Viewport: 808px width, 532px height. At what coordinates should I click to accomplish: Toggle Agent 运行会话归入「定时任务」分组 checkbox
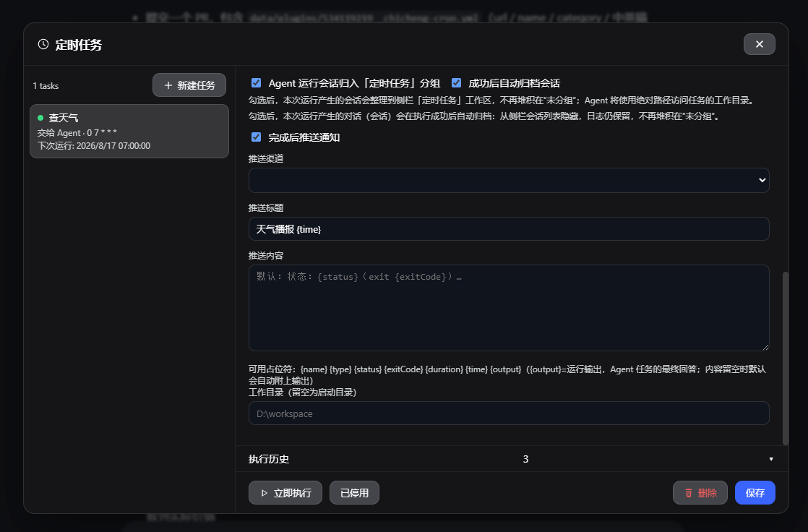pyautogui.click(x=256, y=83)
